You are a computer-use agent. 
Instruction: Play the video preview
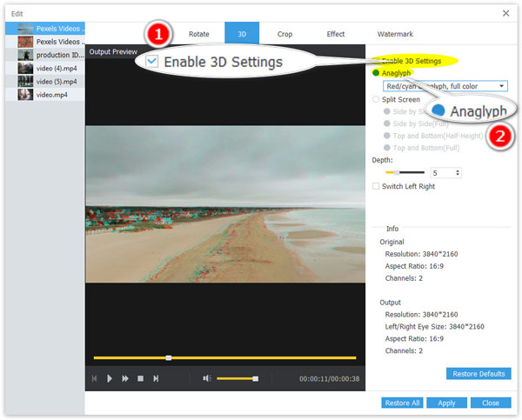tap(110, 378)
